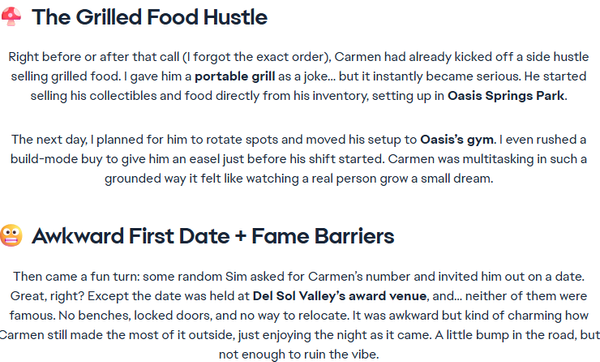Click the heading Awkward First Date + Fame Barriers

(213, 236)
